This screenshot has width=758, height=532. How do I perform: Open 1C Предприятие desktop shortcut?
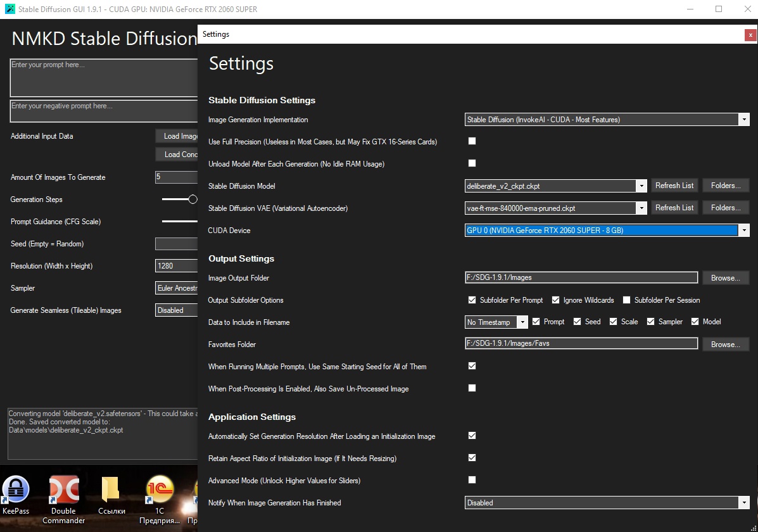point(159,491)
